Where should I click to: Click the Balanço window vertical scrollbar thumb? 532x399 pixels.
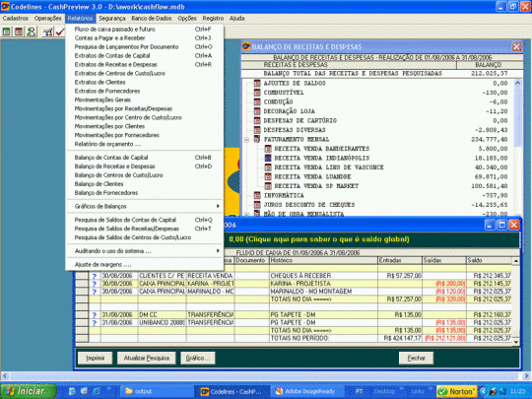518,117
